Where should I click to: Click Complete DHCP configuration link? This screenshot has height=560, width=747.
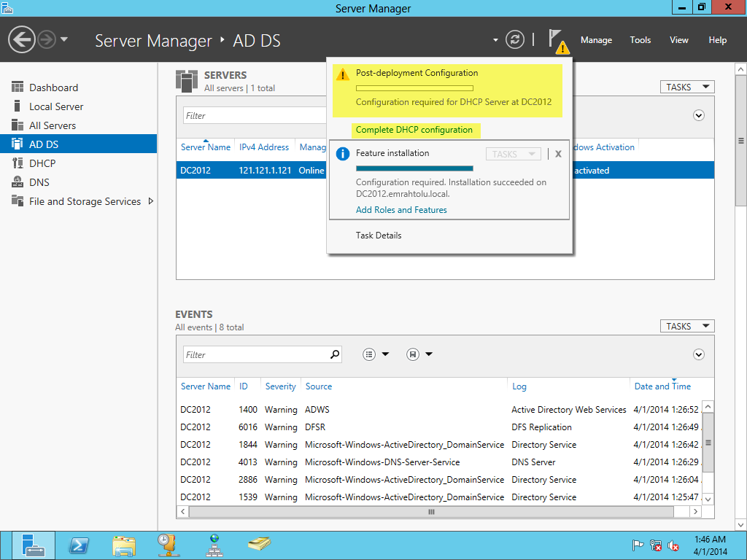coord(414,130)
